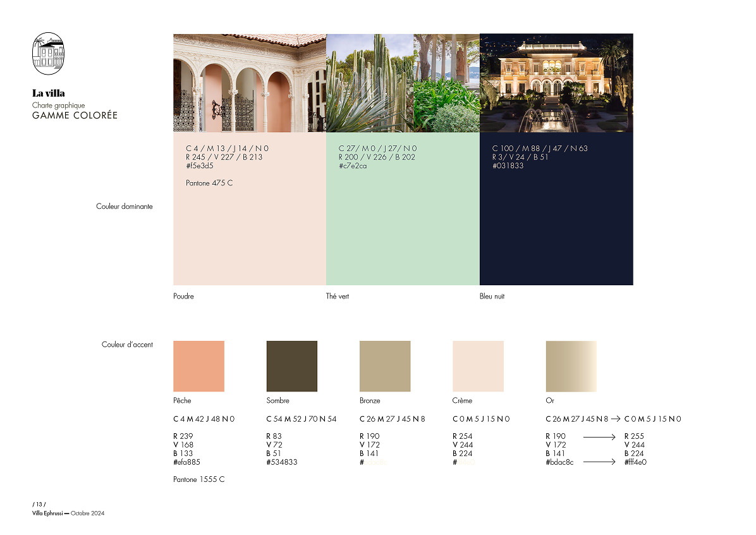This screenshot has height=535, width=756.
Task: Click the Villa Ephrussi house logo
Action: [x=47, y=52]
